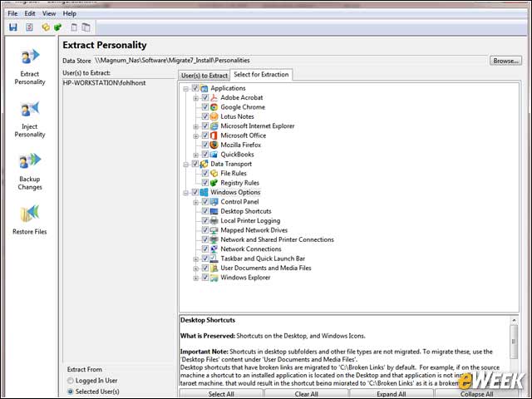Select the Data Transport node icon
This screenshot has width=532, height=399.
click(204, 165)
